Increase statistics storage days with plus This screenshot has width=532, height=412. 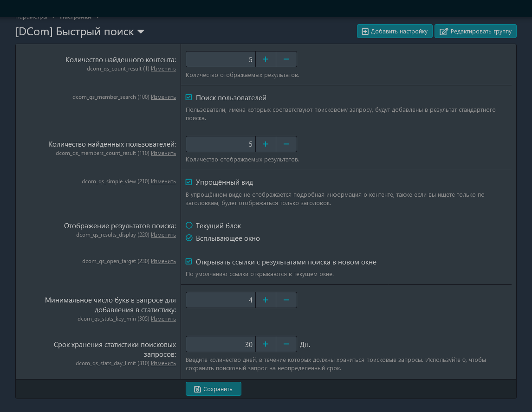coord(266,344)
